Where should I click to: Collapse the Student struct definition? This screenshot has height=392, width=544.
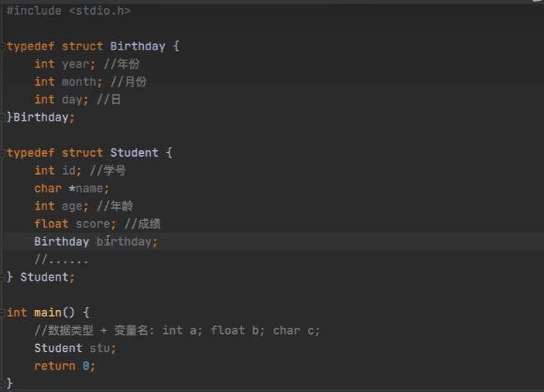tap(5, 153)
